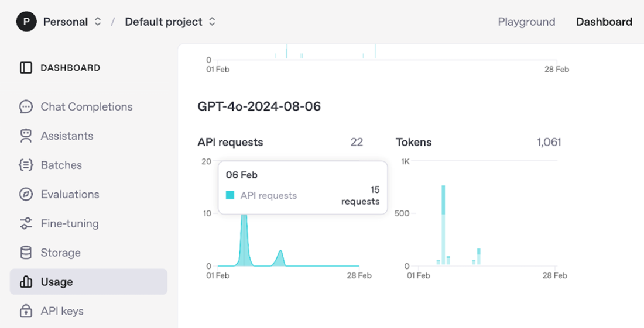Click the Storage database icon

pos(26,253)
